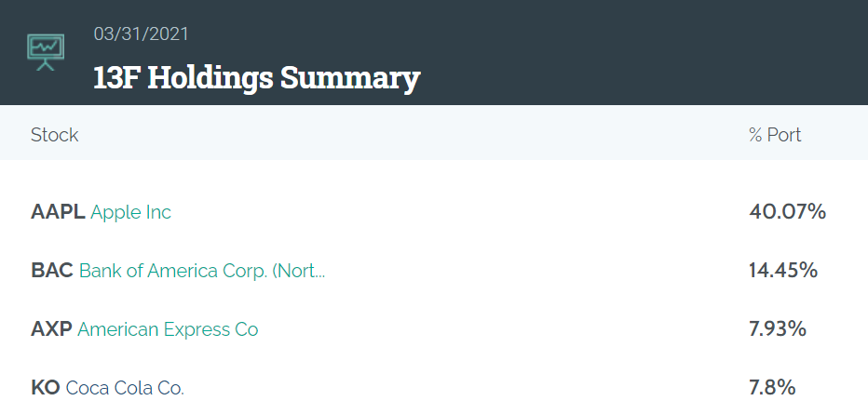Click the 13F text in heading
The height and width of the screenshot is (414, 868).
tap(116, 77)
